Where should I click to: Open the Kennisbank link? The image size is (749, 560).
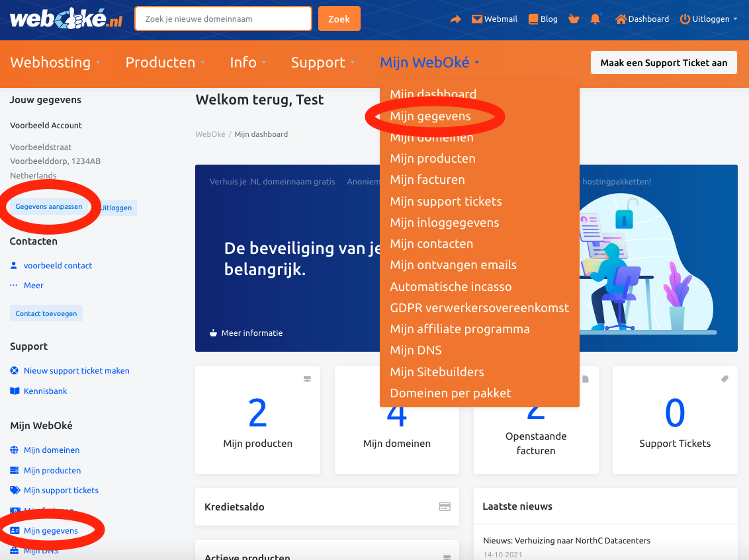[x=46, y=391]
